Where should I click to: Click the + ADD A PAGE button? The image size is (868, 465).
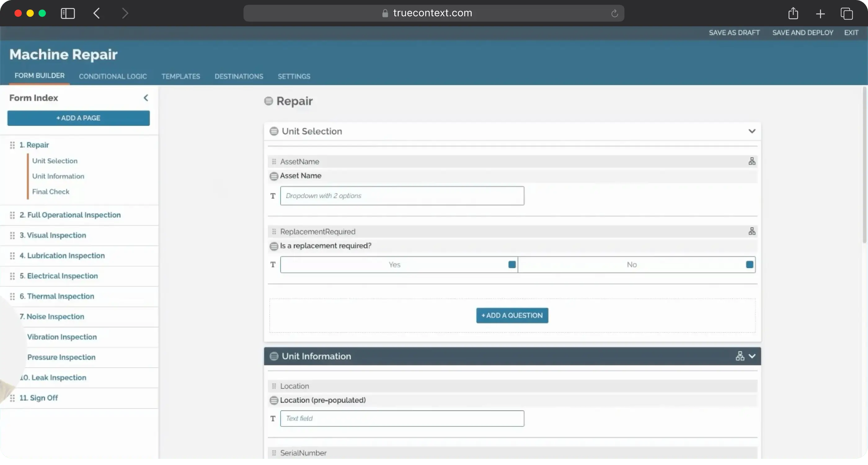click(x=78, y=118)
